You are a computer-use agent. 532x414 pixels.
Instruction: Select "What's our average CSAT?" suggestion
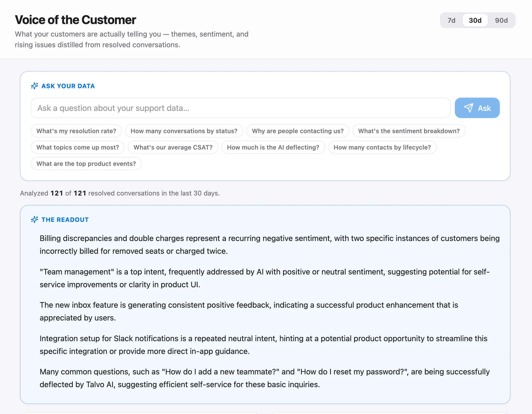173,147
